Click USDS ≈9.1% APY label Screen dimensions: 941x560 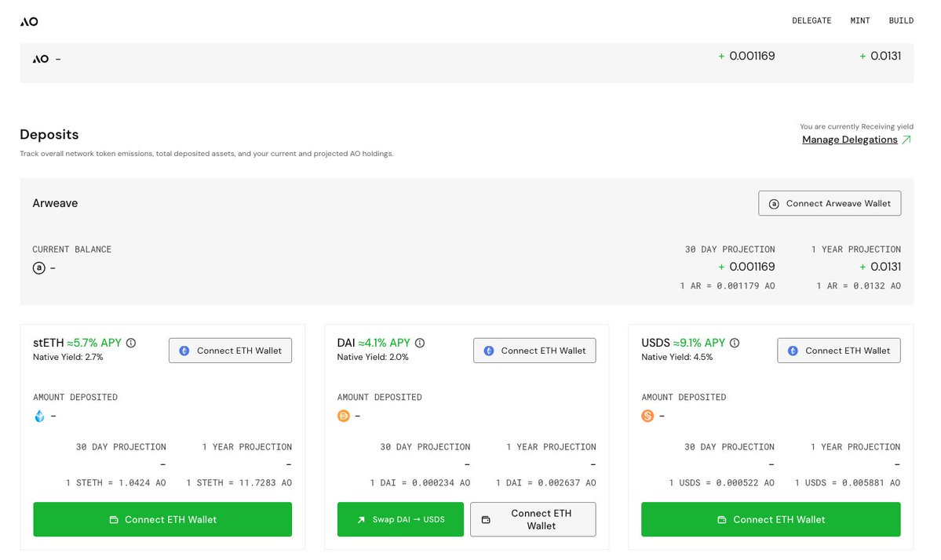point(684,343)
